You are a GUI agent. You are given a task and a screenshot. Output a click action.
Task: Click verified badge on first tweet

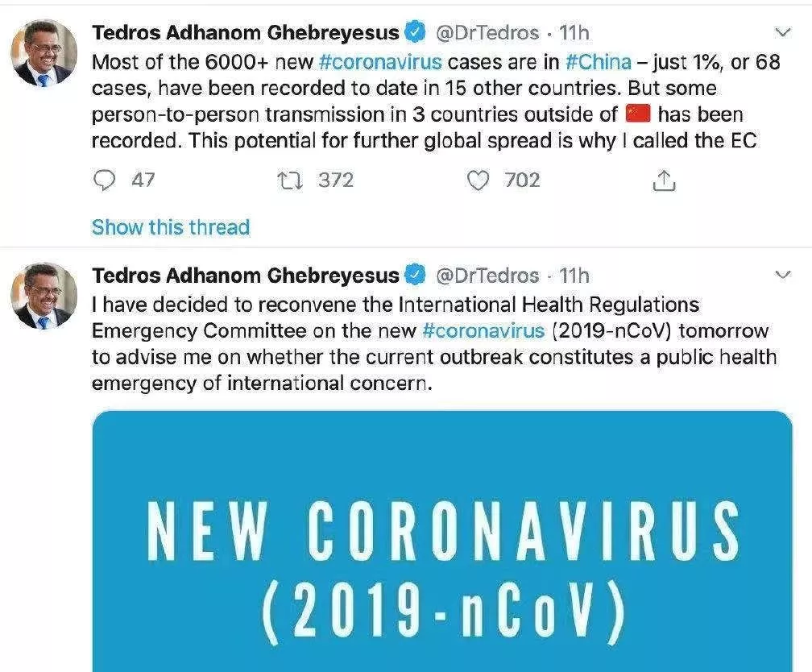(x=414, y=33)
